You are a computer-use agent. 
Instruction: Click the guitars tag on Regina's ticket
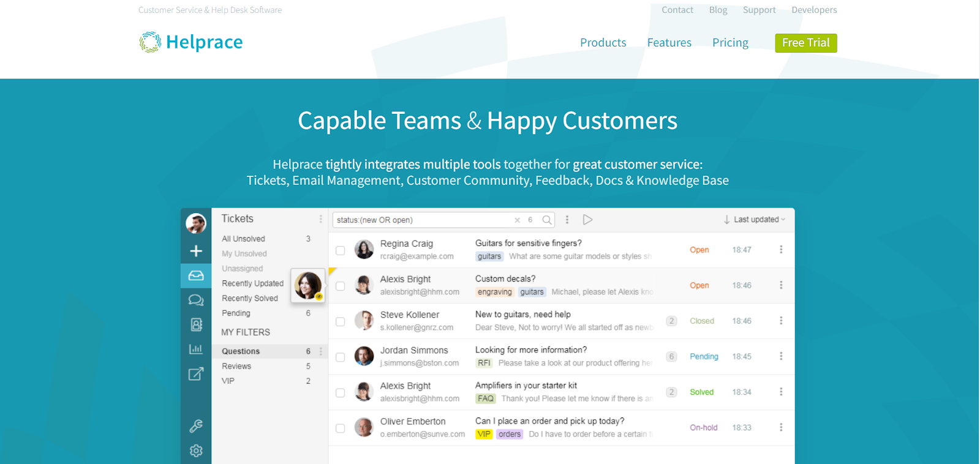coord(489,256)
